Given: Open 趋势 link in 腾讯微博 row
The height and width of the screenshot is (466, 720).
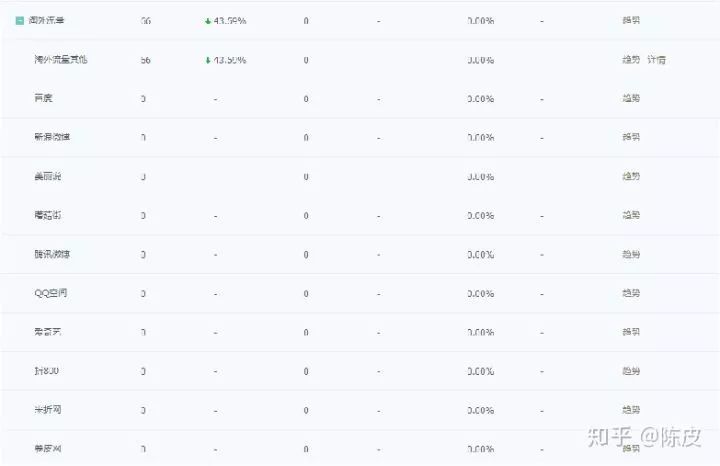Looking at the screenshot, I should (x=630, y=254).
